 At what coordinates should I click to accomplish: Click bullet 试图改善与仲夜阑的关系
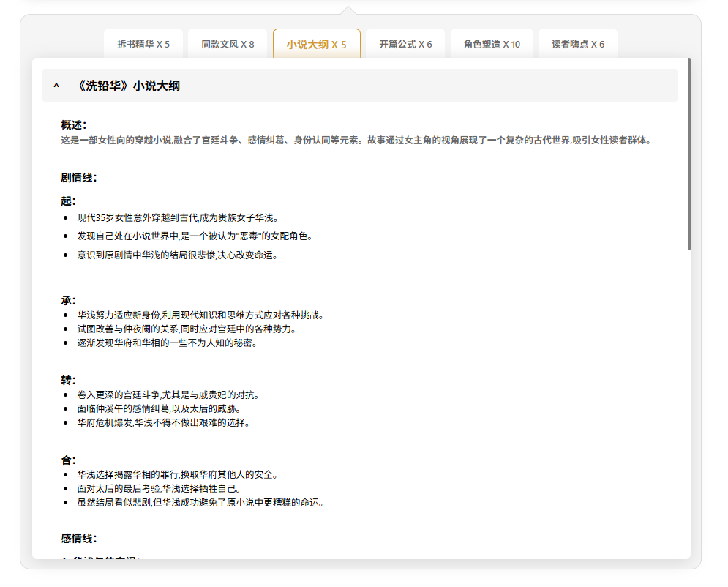pos(187,329)
